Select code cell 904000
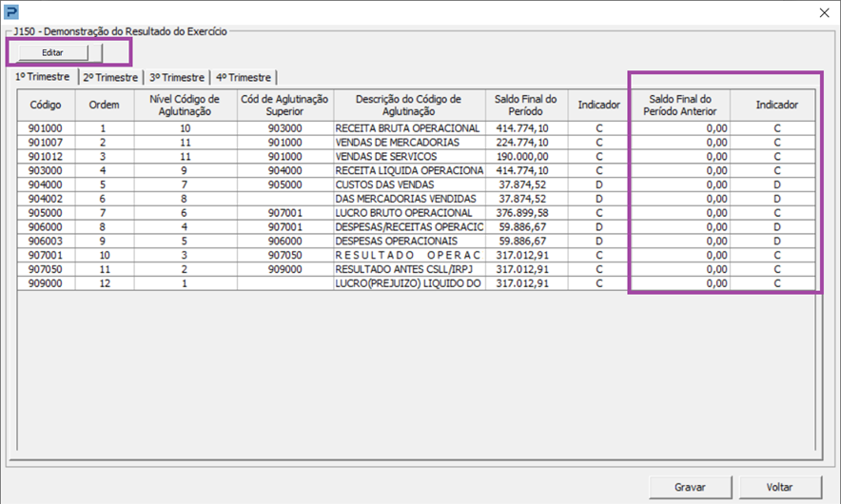This screenshot has height=504, width=841. pyautogui.click(x=46, y=184)
